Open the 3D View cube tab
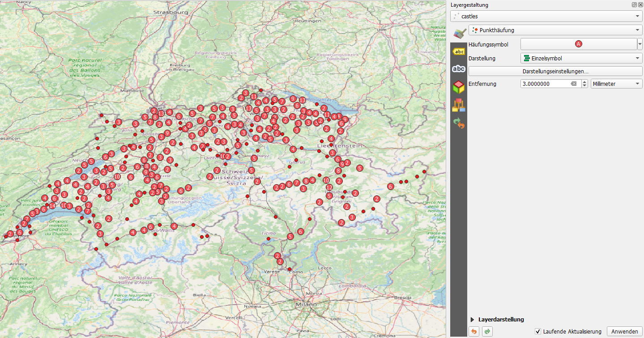 tap(459, 87)
